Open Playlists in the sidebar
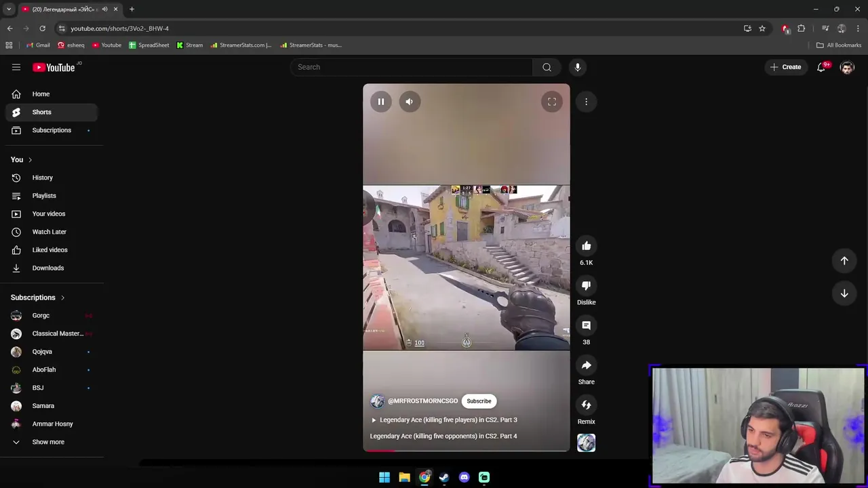The width and height of the screenshot is (868, 488). [52, 196]
